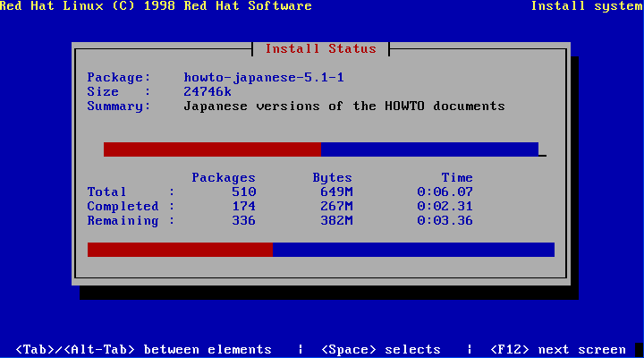Click the 'Packages' column header

224,177
